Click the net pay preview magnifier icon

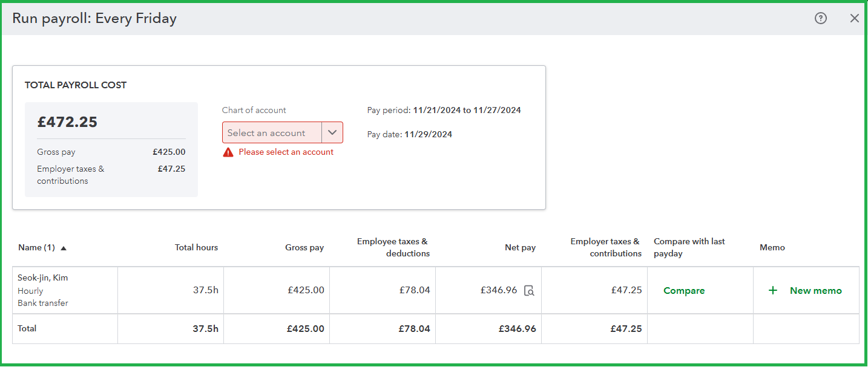(529, 291)
